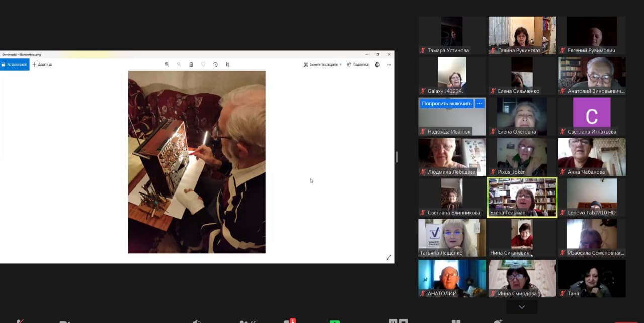644x323 pixels.
Task: Print the photo via printer icon
Action: (x=377, y=64)
